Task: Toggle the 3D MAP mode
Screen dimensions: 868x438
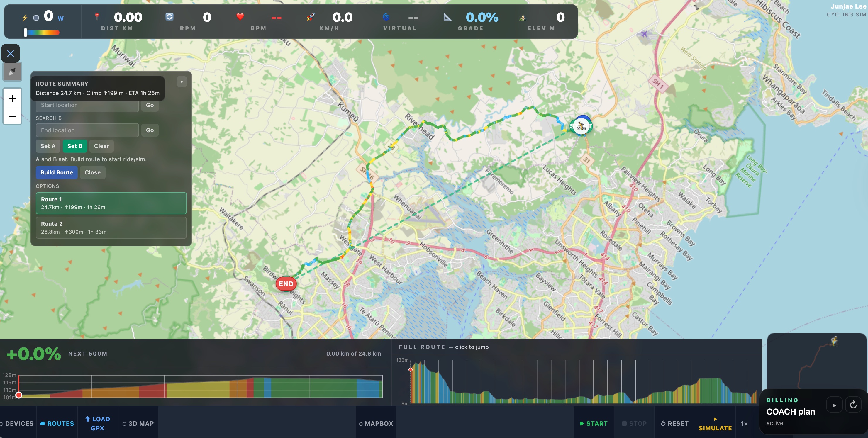Action: pos(138,424)
